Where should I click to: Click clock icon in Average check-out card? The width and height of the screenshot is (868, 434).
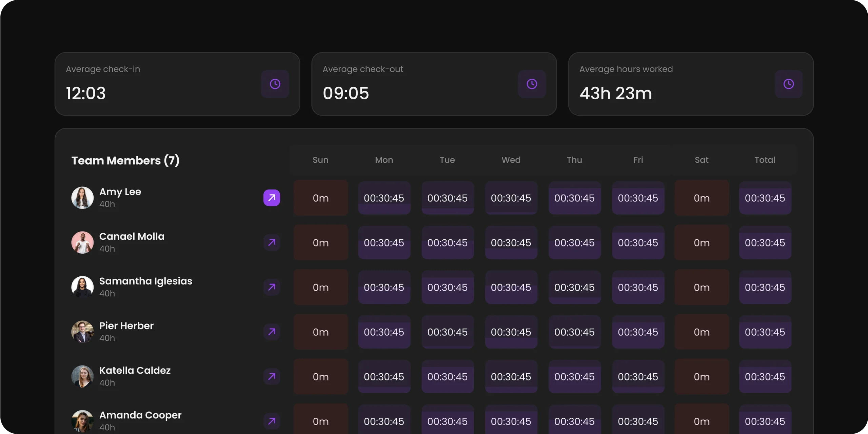click(x=532, y=84)
